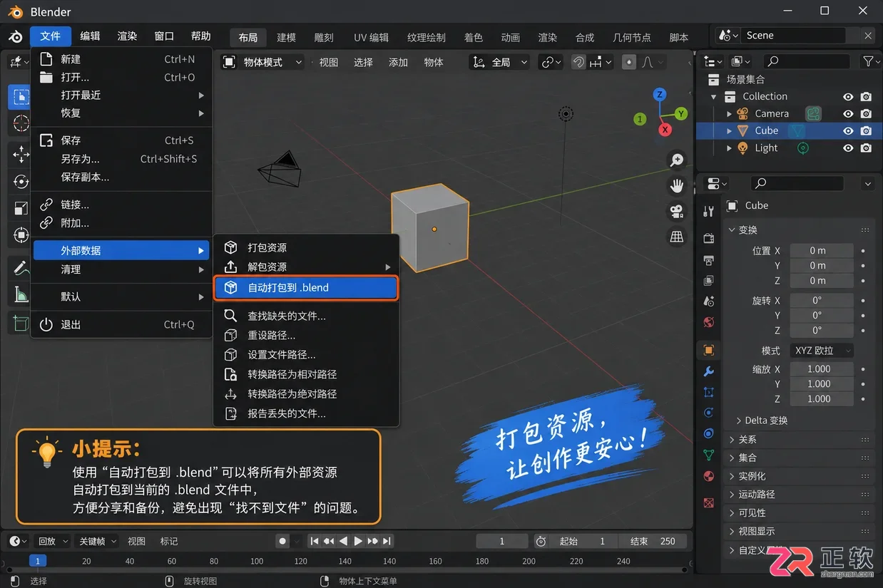This screenshot has height=588, width=883.
Task: Click '报告丢失的文件...' entry
Action: tap(305, 413)
